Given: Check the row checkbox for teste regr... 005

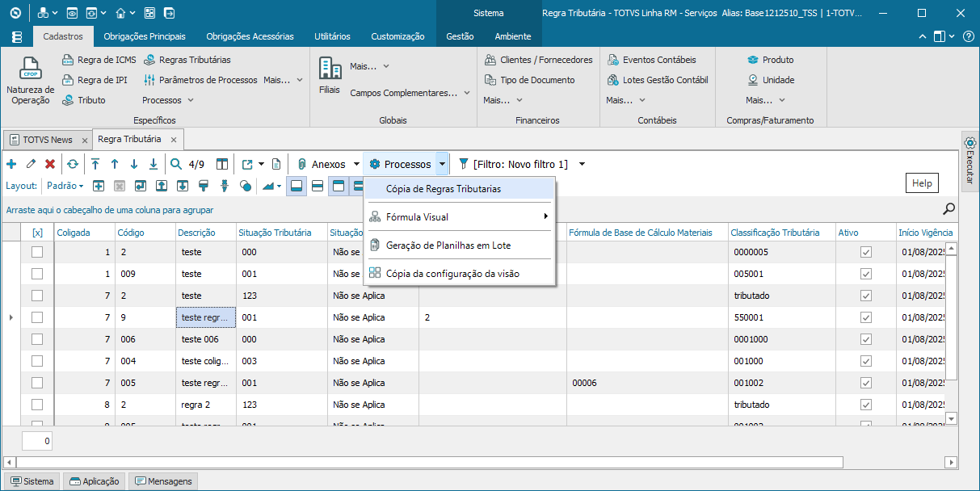Looking at the screenshot, I should pyautogui.click(x=36, y=383).
